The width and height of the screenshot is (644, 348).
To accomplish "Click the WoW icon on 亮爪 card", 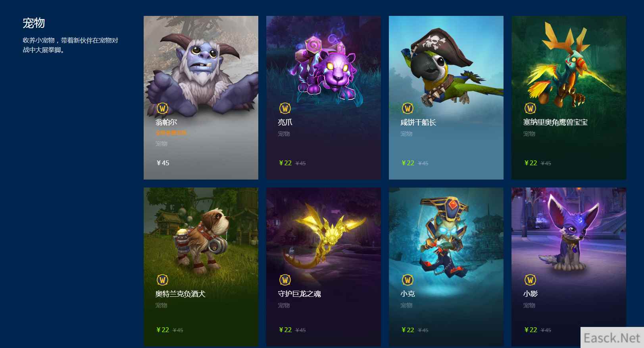I will point(285,108).
